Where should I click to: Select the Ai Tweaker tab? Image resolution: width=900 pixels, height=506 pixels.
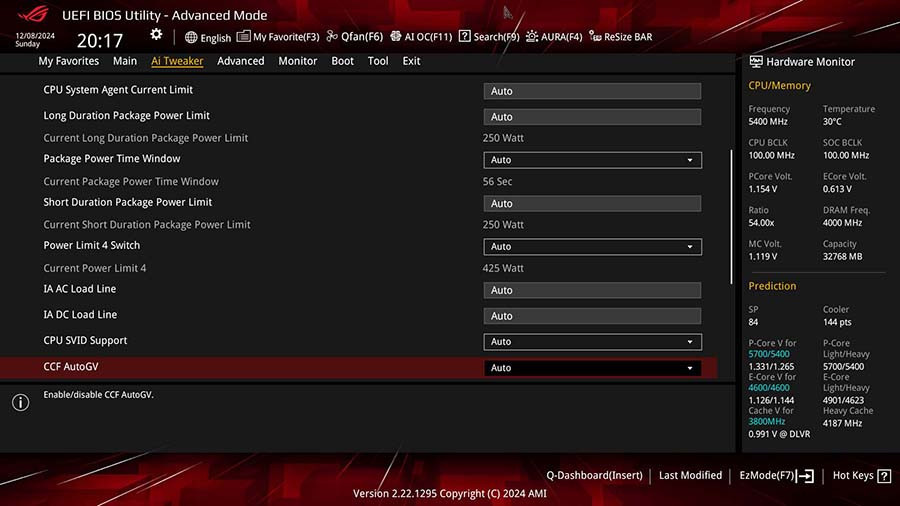pyautogui.click(x=177, y=61)
